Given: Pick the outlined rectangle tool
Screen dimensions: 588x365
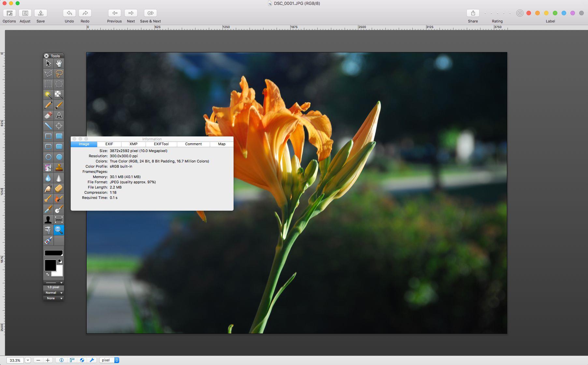Looking at the screenshot, I should [x=48, y=136].
